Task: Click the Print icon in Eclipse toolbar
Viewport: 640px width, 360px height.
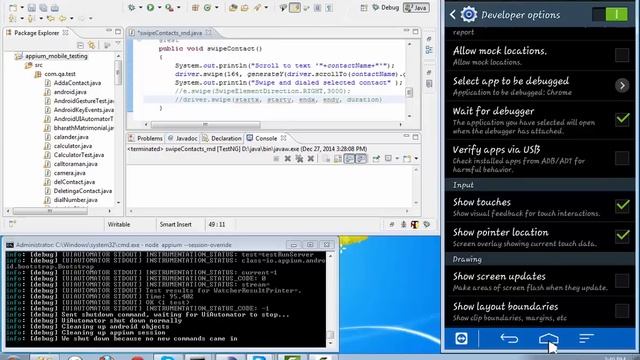Action: [54, 8]
